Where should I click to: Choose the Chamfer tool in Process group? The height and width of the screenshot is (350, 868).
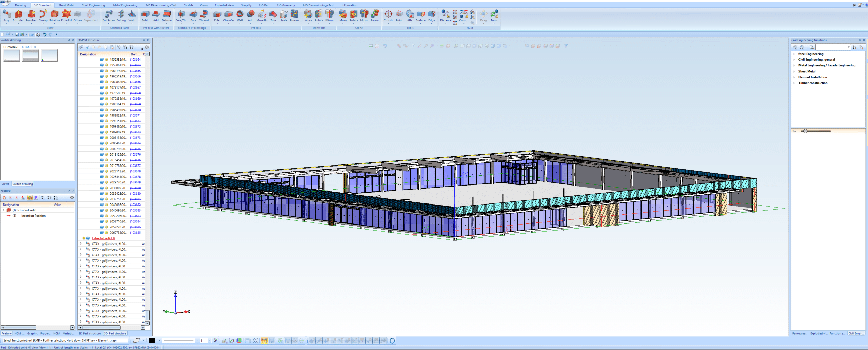pyautogui.click(x=229, y=16)
